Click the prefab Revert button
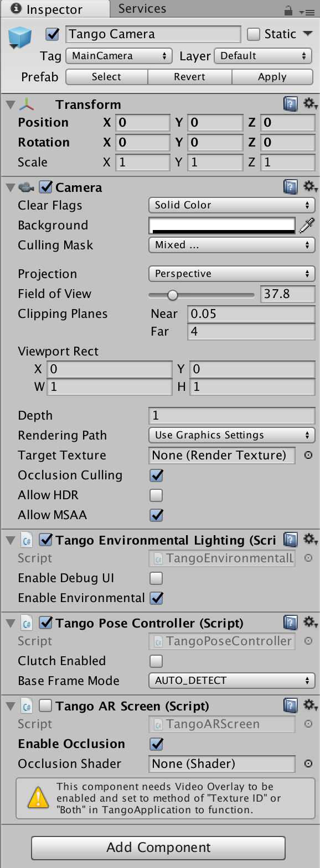The height and width of the screenshot is (868, 320). 190,77
